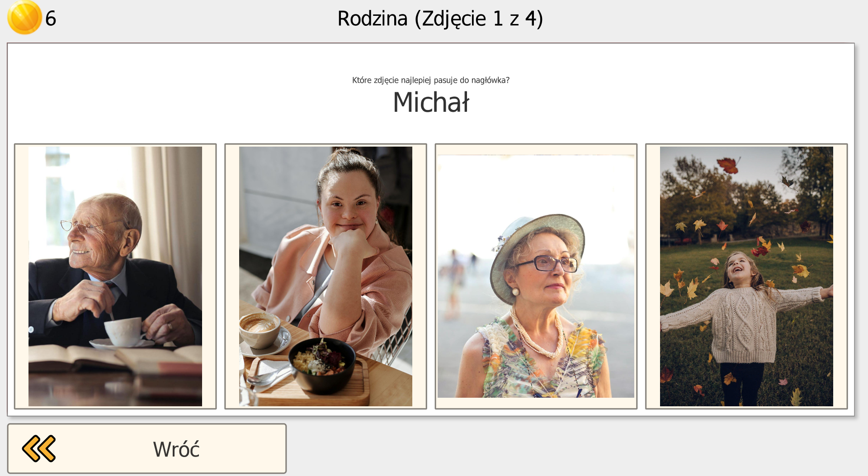Click the food bowl in second photo
868x476 pixels.
[322, 364]
